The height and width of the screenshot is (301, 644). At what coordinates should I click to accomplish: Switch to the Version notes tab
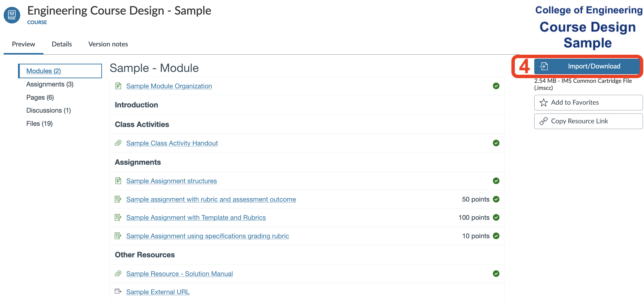tap(108, 44)
